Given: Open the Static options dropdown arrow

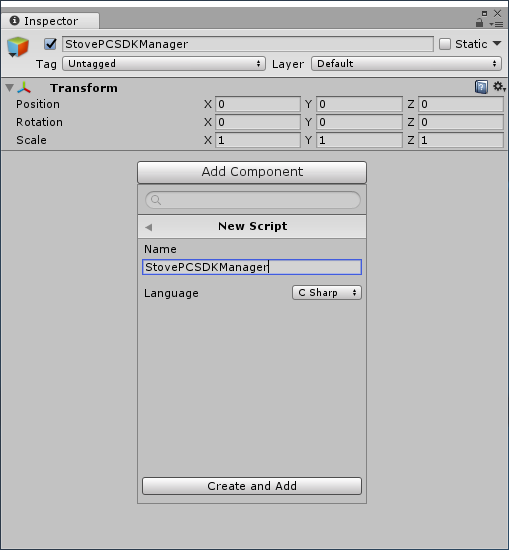Looking at the screenshot, I should click(497, 43).
